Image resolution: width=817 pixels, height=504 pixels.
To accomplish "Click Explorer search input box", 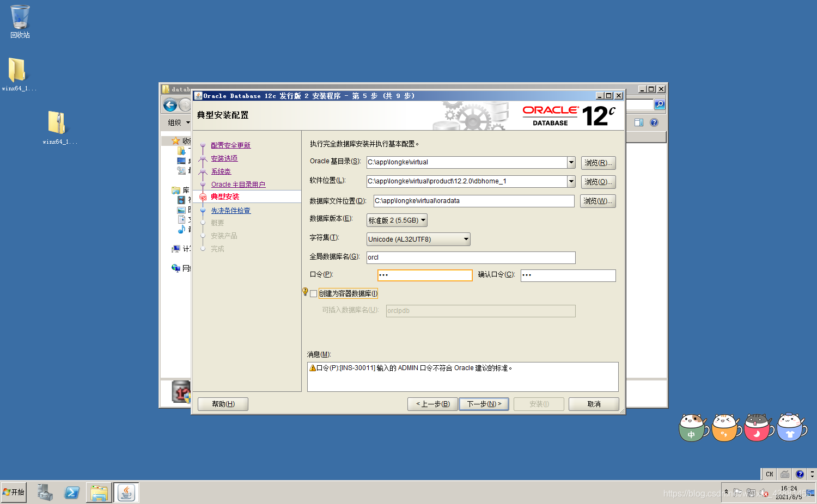I will point(639,105).
